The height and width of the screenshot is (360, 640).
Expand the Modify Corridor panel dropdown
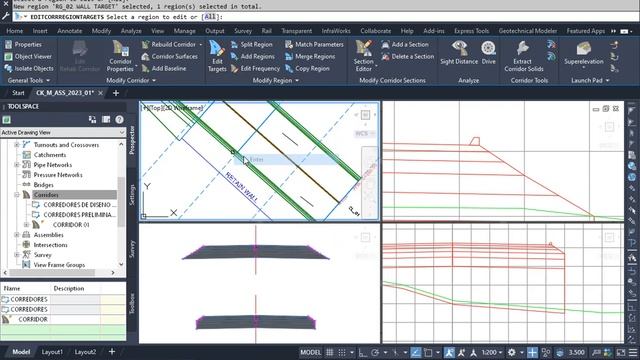coord(154,81)
